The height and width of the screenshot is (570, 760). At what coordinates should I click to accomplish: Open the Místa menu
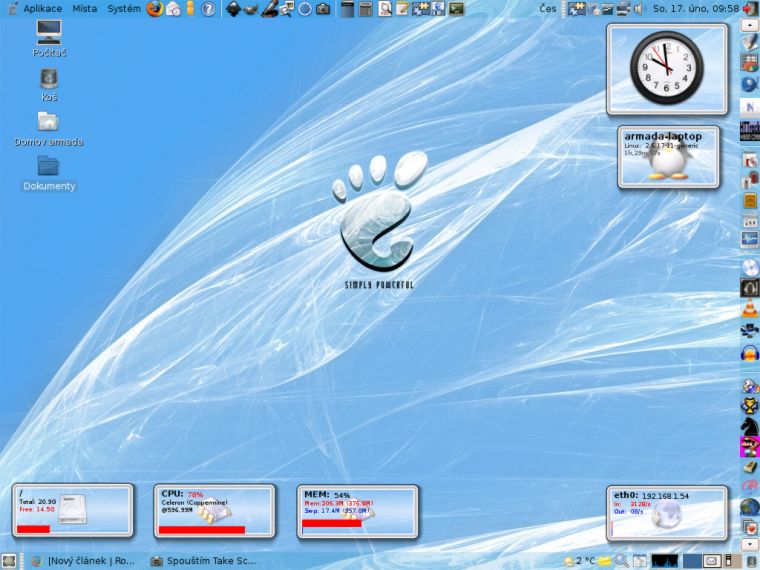click(x=84, y=8)
